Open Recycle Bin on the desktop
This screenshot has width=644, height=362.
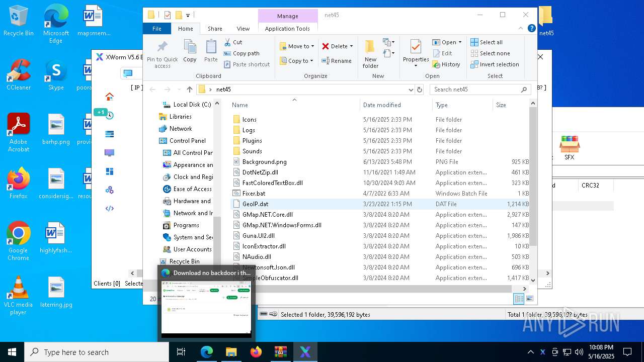click(18, 21)
